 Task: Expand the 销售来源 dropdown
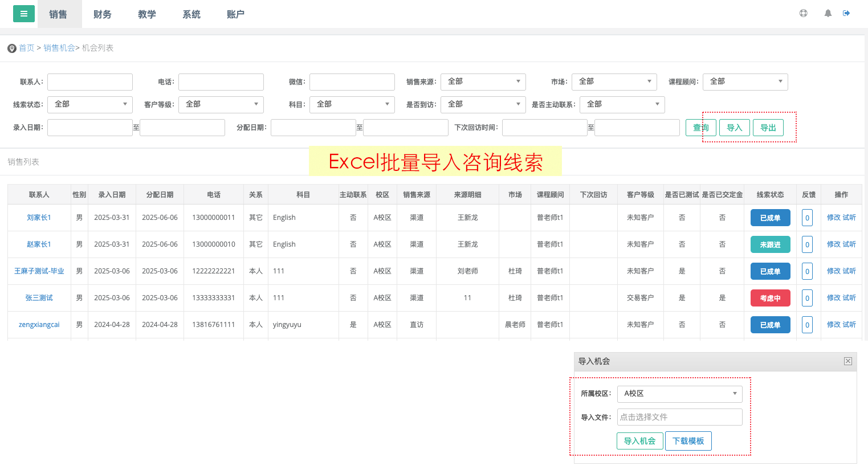(x=483, y=82)
